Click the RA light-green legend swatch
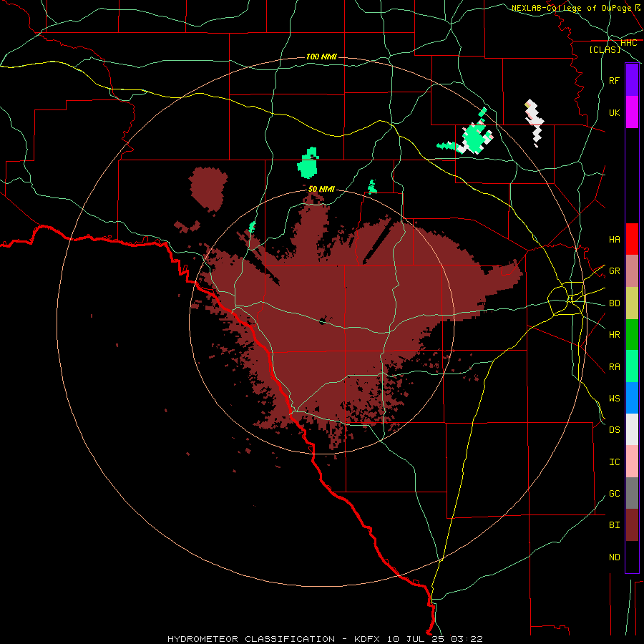This screenshot has width=644, height=644. pos(632,366)
